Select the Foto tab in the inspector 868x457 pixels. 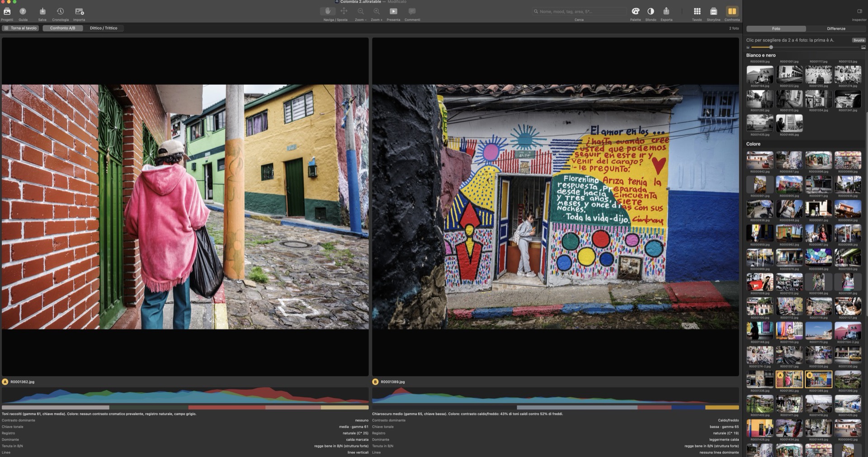click(776, 29)
